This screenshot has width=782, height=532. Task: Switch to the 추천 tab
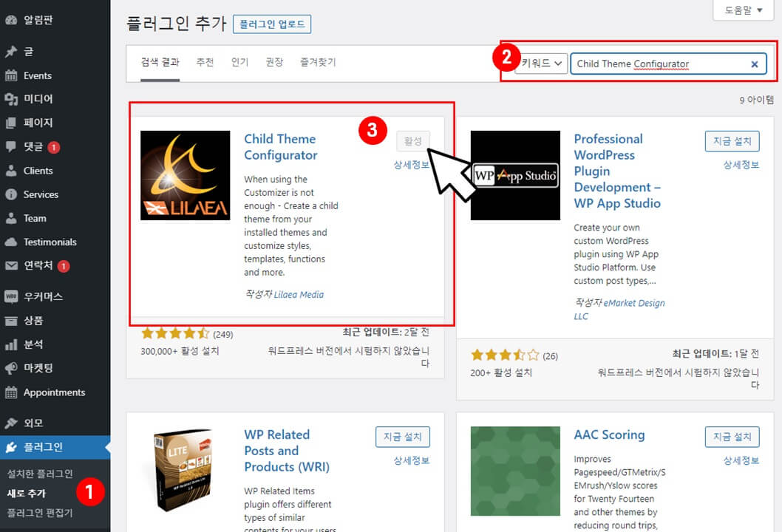[x=205, y=62]
